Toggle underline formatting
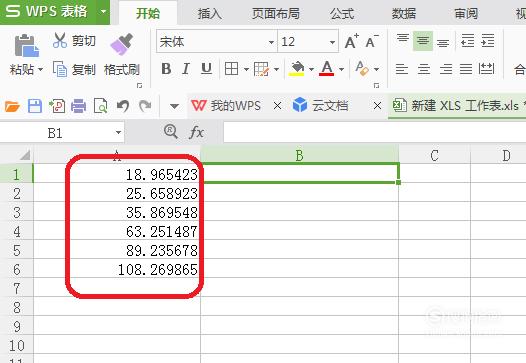526x363 pixels. [x=206, y=69]
